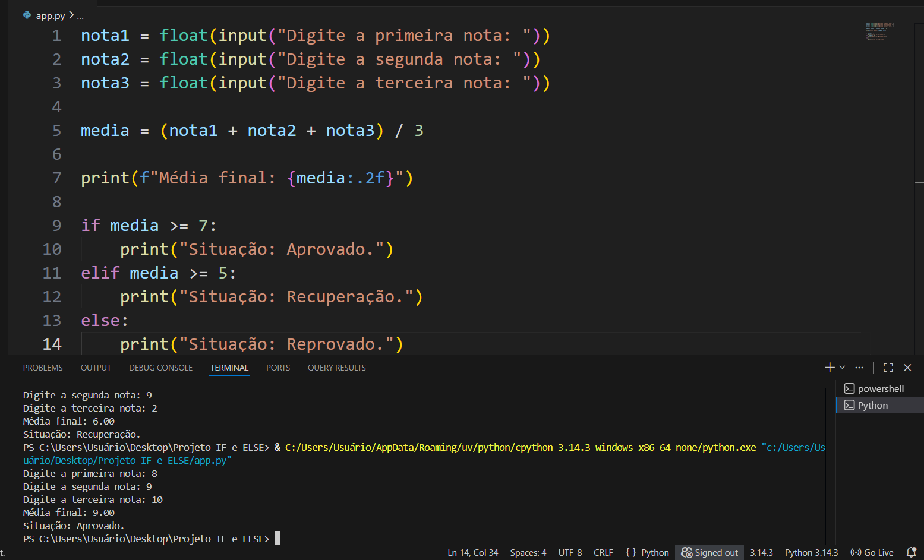Viewport: 924px width, 560px height.
Task: Select UTF-8 file encoding indicator
Action: [570, 552]
